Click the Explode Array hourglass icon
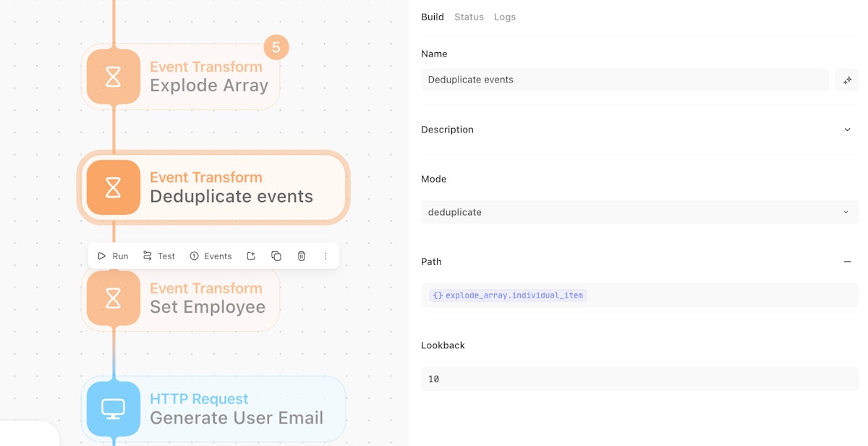The image size is (868, 446). tap(114, 77)
